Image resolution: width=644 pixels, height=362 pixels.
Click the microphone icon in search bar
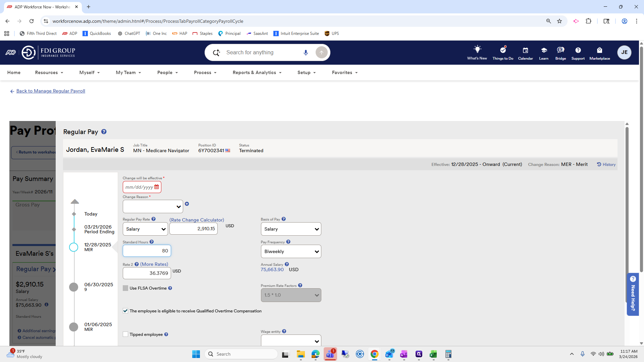pyautogui.click(x=306, y=53)
